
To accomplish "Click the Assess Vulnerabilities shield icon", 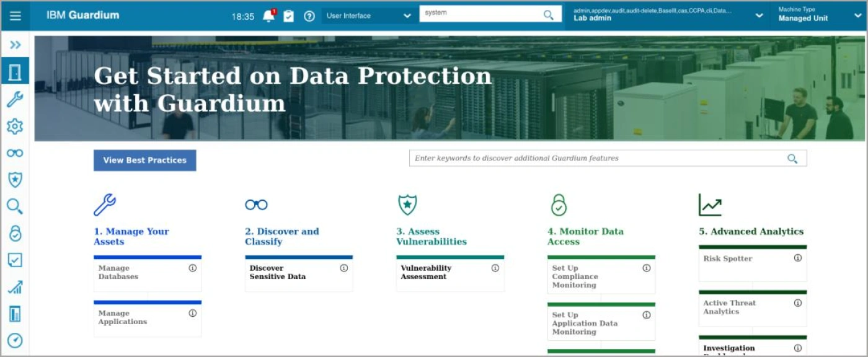I will click(407, 205).
